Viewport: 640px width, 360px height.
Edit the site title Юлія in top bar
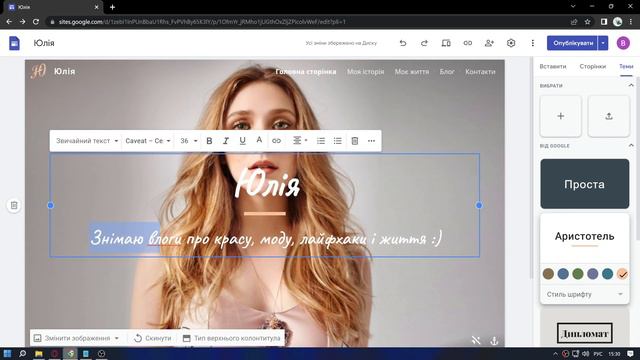(x=44, y=43)
